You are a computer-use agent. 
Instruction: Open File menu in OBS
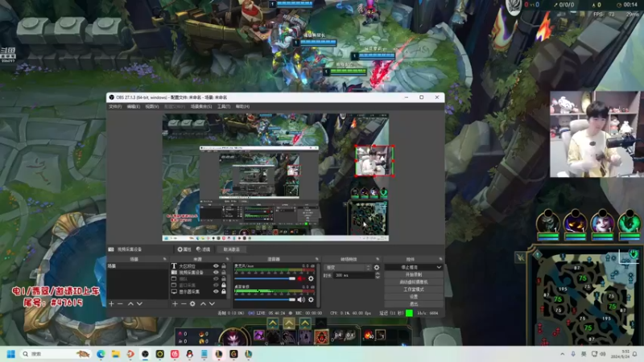pos(115,107)
